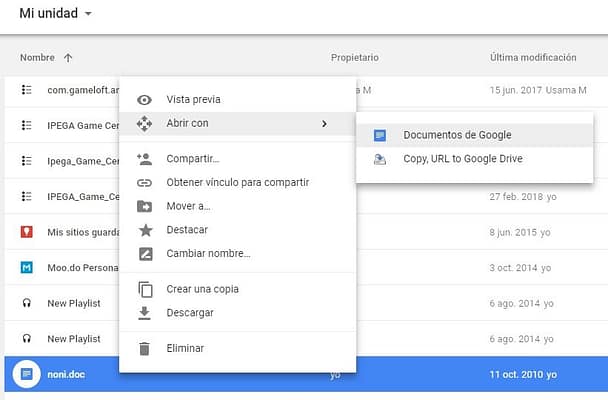Click the round document icon of noni.doc
Viewport: 608px width, 400px height.
pos(26,374)
